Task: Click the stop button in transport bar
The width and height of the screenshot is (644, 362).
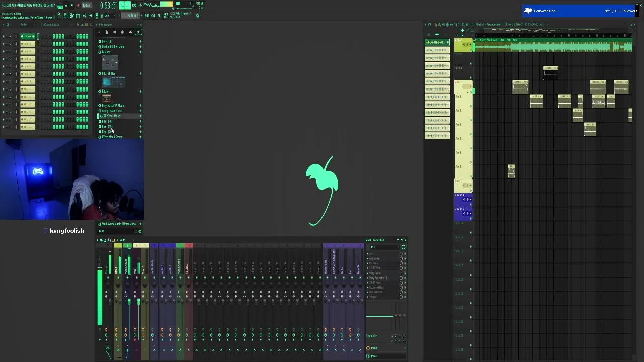Action: (x=72, y=6)
